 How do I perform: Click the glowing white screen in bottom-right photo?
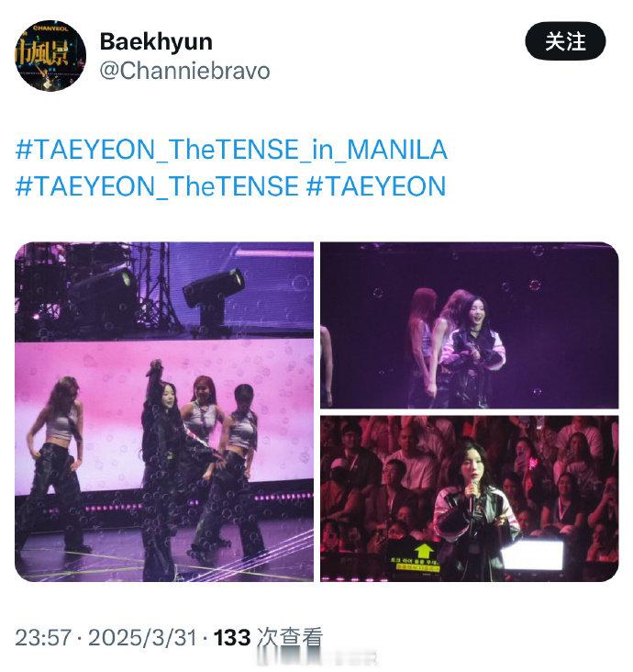[532, 555]
